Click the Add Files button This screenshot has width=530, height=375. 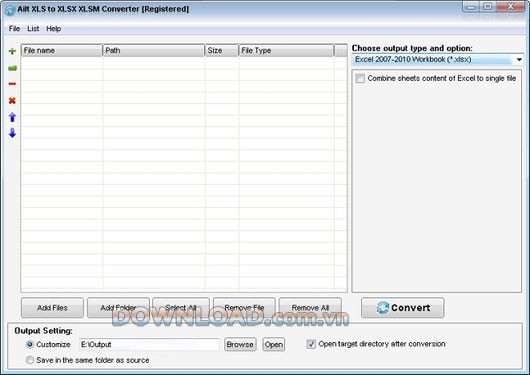(x=52, y=308)
